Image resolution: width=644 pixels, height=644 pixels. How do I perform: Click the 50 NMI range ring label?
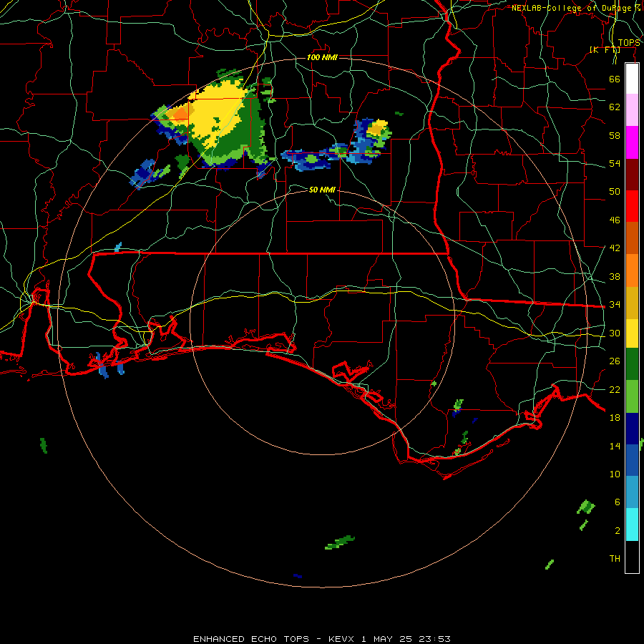(x=322, y=190)
